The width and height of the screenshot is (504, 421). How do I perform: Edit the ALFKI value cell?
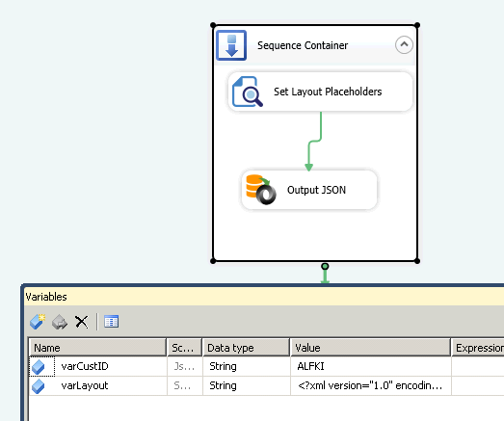(x=371, y=366)
